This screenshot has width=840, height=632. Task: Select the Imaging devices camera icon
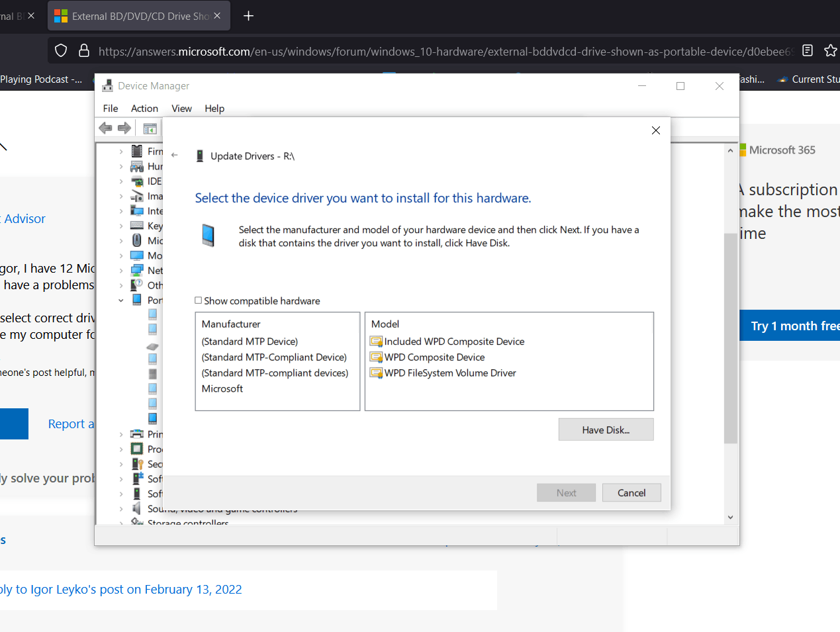[137, 196]
